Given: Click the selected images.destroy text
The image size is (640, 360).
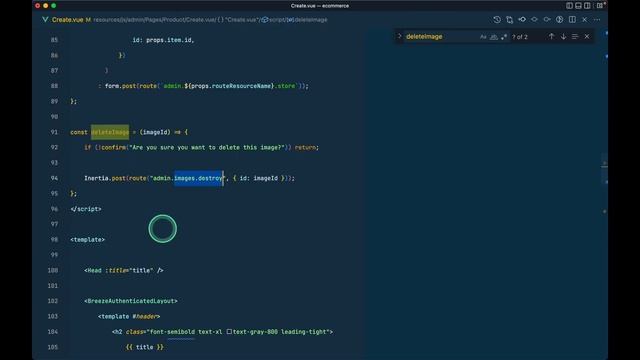Looking at the screenshot, I should tap(198, 178).
